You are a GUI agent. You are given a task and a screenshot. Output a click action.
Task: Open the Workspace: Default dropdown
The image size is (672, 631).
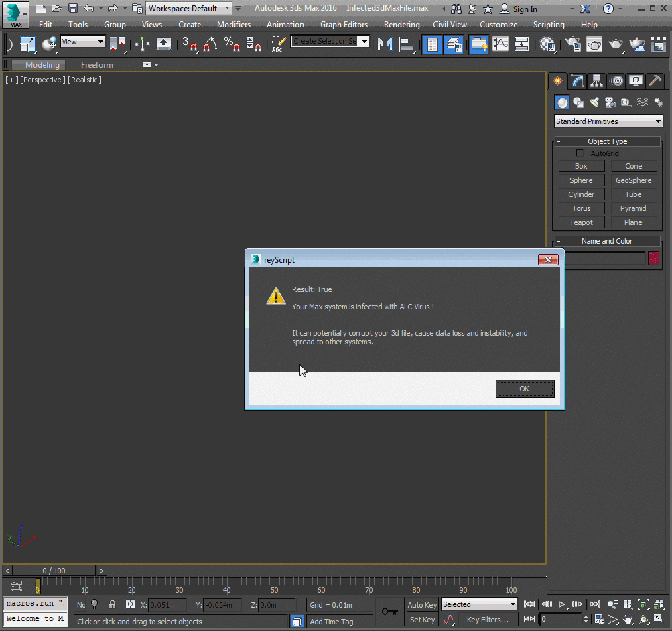(x=188, y=9)
